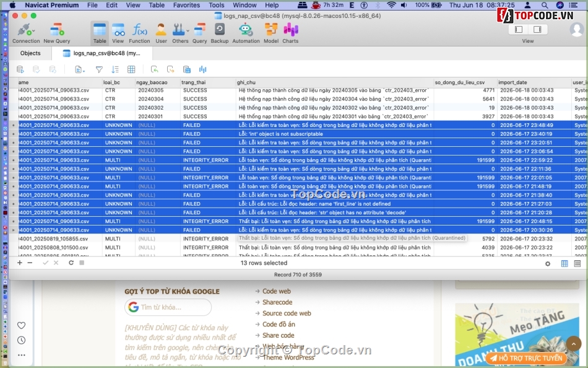Screen dimensions: 588x368
Task: Open the Text display dropdown icon
Action: pyautogui.click(x=79, y=69)
